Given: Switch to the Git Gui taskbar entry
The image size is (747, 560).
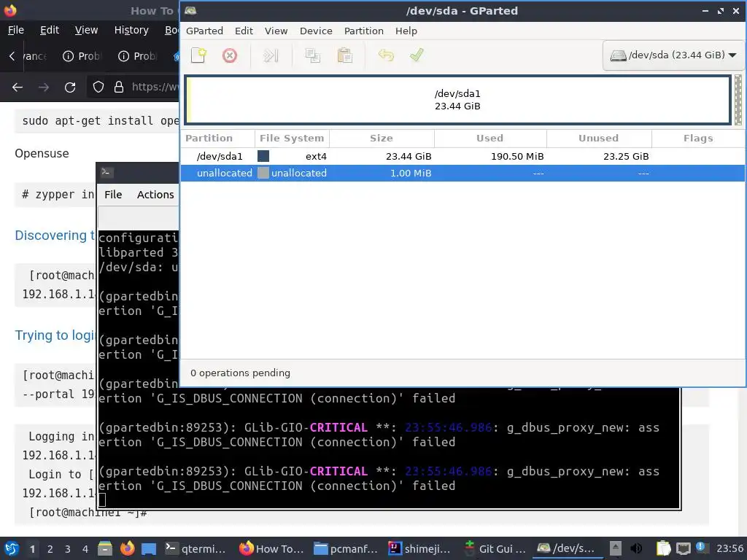Looking at the screenshot, I should point(494,548).
